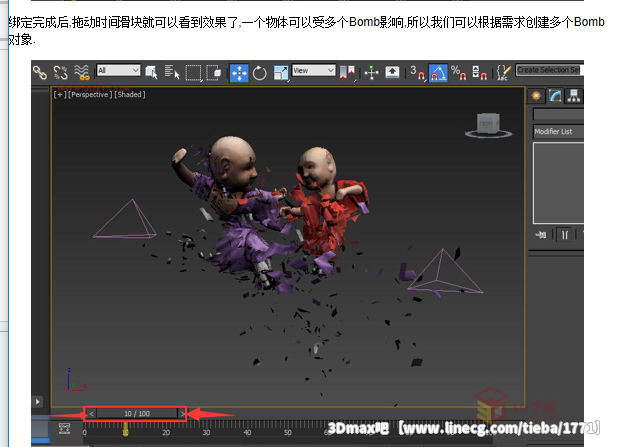Click the Use Pivot Point Center icon
The image size is (640, 447).
click(347, 73)
